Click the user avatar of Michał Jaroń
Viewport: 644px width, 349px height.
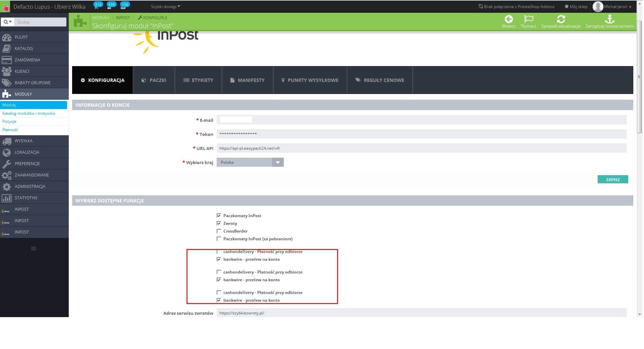[598, 6]
